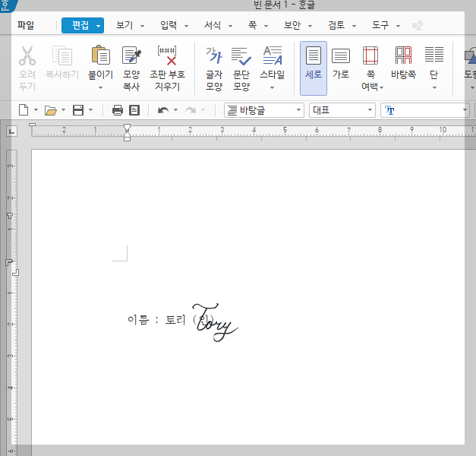Click the Shapes (도형) icon at ribbon edge
The width and height of the screenshot is (476, 456).
(470, 56)
